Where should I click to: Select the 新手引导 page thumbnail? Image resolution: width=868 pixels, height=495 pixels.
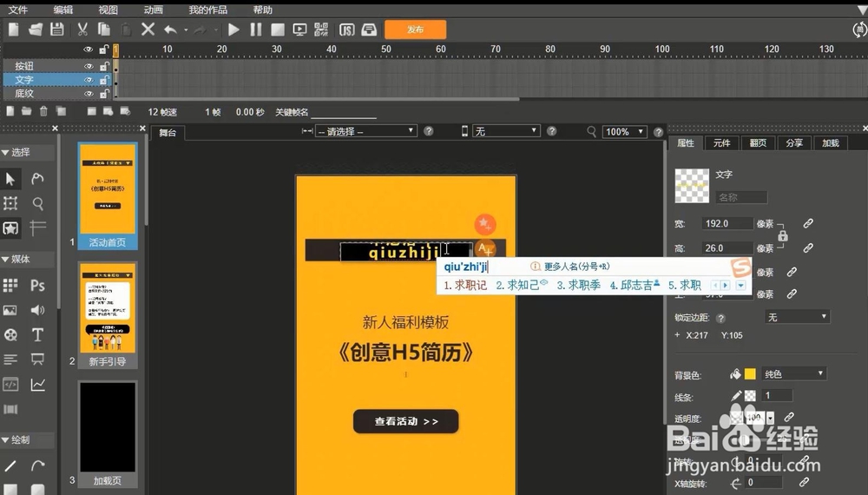coord(108,315)
